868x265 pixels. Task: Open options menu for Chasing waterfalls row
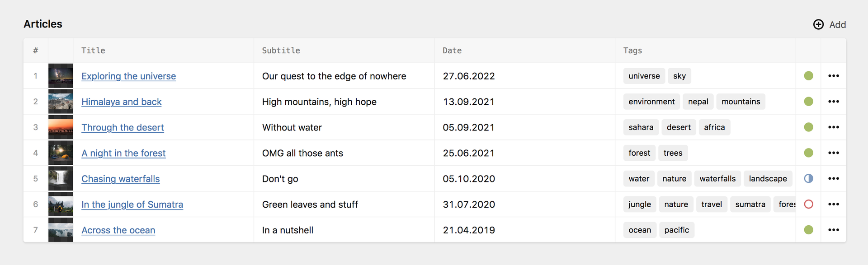[834, 179]
